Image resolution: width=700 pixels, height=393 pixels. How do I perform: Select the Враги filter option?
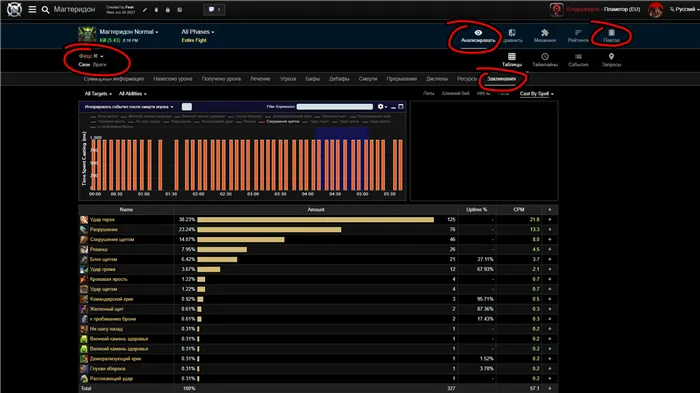point(100,64)
